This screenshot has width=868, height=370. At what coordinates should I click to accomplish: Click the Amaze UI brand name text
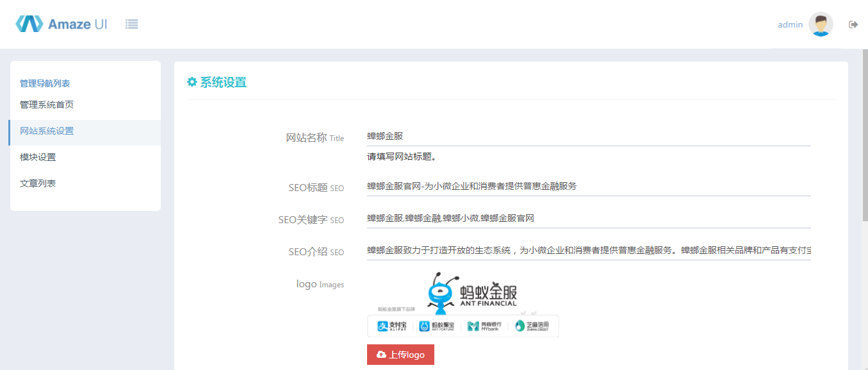(78, 24)
